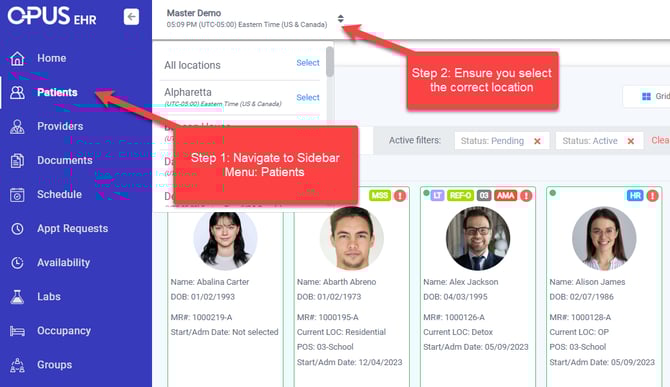The width and height of the screenshot is (670, 387).
Task: Click text MR#: 1000219-A
Action: (201, 317)
